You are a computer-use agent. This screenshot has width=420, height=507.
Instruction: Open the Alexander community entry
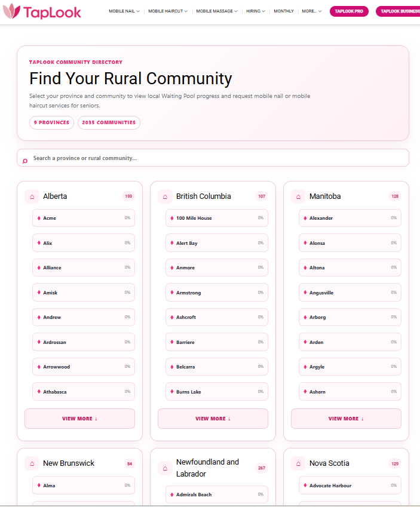click(350, 218)
